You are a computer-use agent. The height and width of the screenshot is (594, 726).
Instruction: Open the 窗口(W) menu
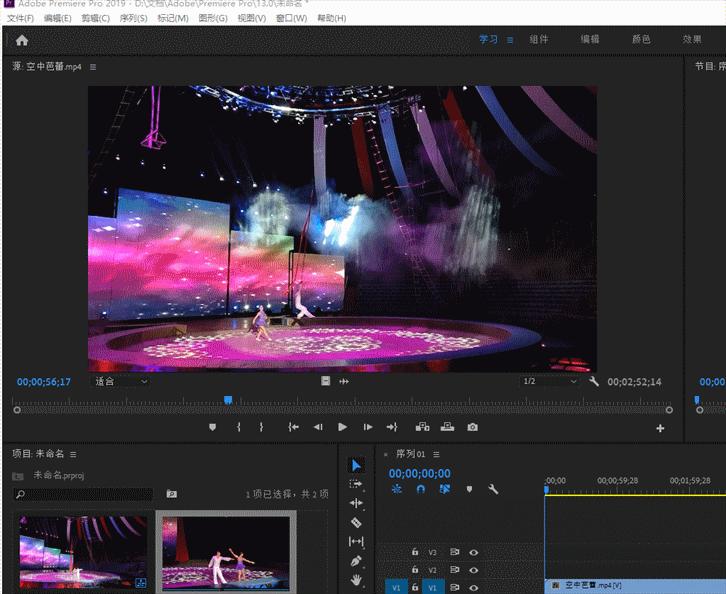pos(291,18)
